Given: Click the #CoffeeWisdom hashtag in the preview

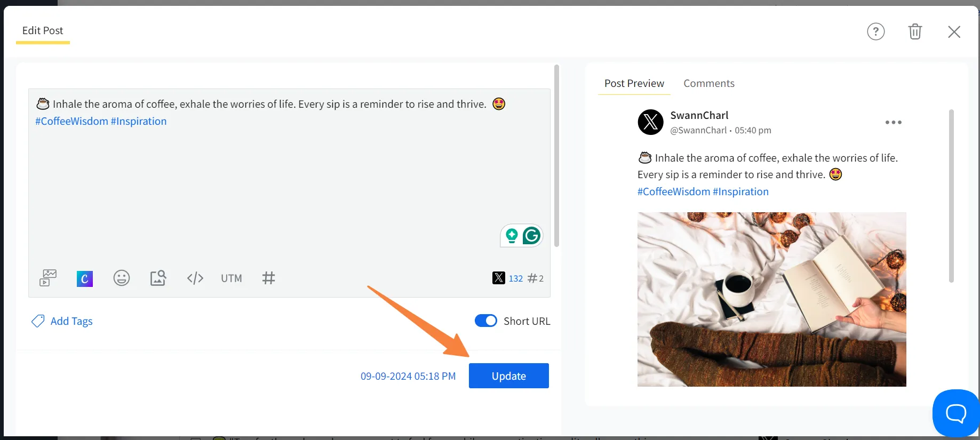Looking at the screenshot, I should coord(674,191).
